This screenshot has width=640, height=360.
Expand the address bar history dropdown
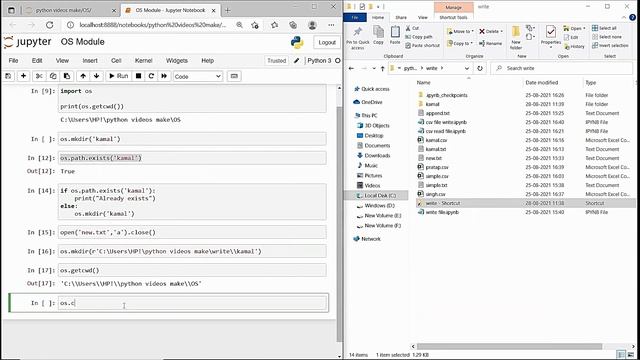tap(467, 68)
